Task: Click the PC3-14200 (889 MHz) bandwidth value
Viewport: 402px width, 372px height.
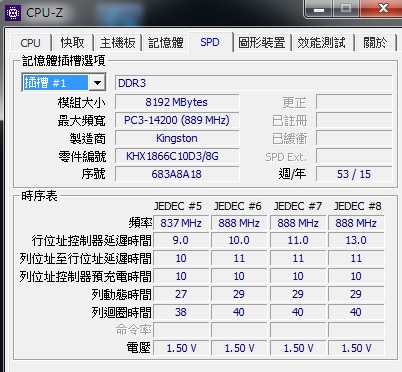Action: click(177, 120)
